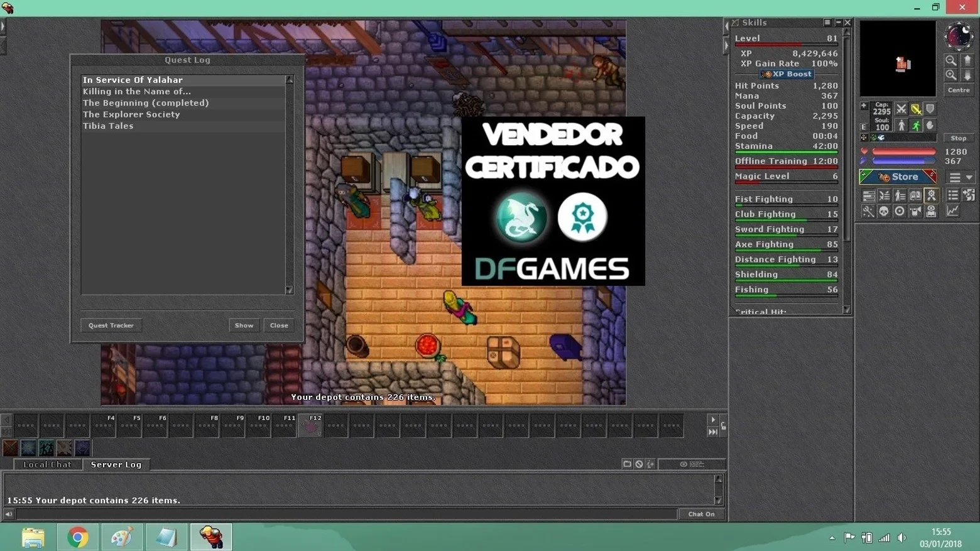The width and height of the screenshot is (980, 551).
Task: Switch to Server Log tab
Action: pos(116,464)
